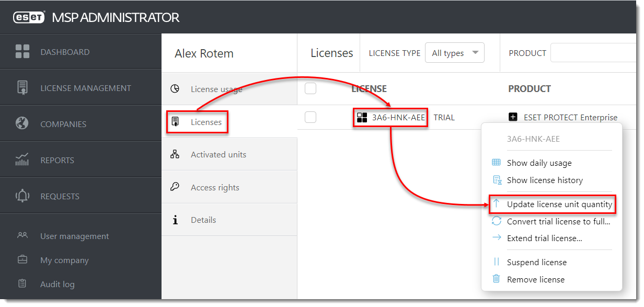
Task: Open Companies section
Action: point(80,124)
